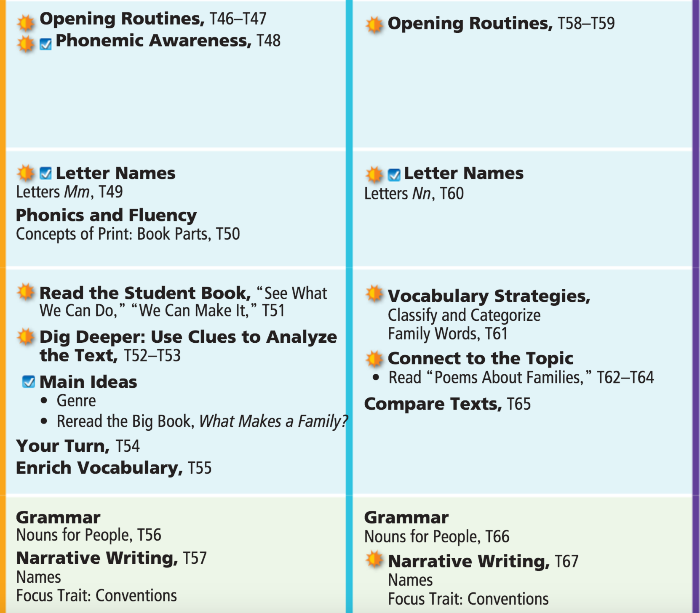This screenshot has width=700, height=613.
Task: Click sun icon beside Vocabulary Strategies
Action: pos(374,294)
